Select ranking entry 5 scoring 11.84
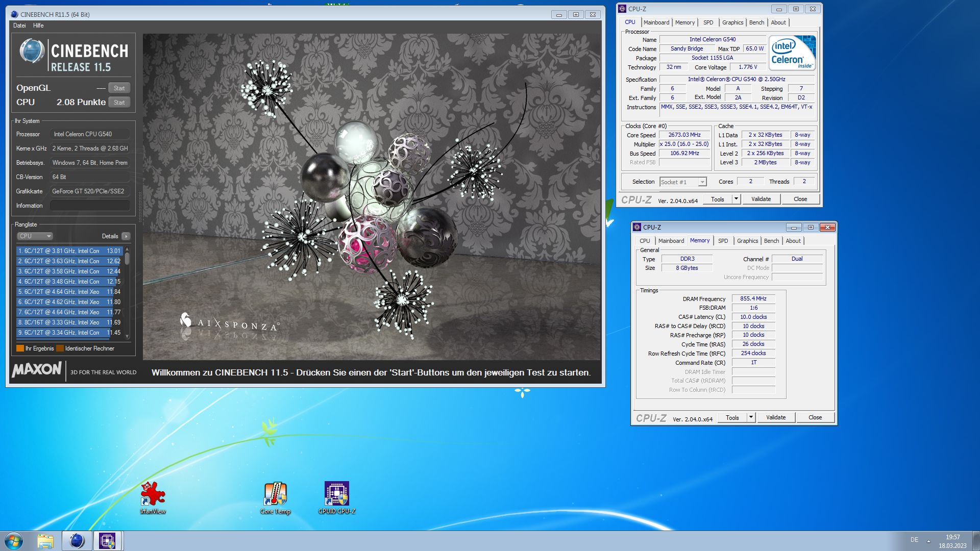This screenshot has height=551, width=980. point(69,292)
